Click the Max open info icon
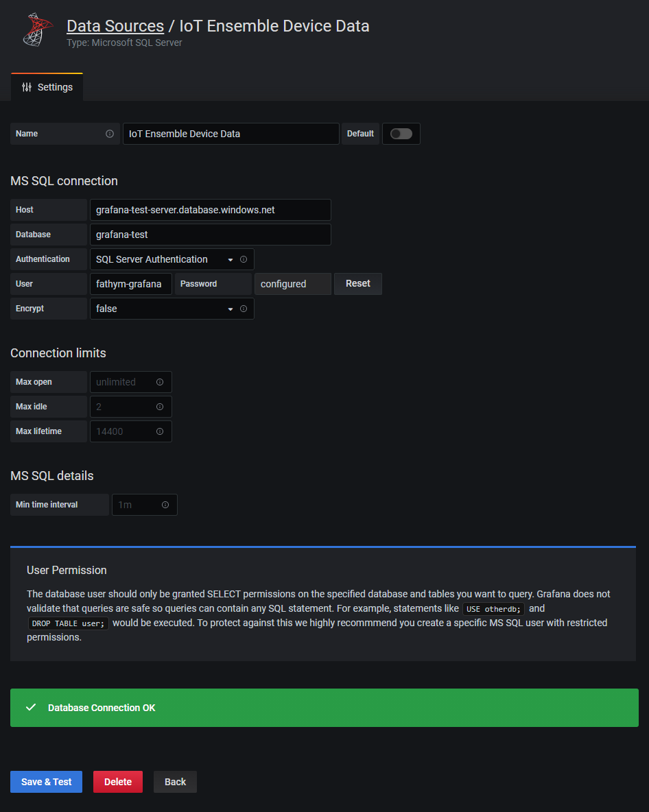 [x=160, y=382]
